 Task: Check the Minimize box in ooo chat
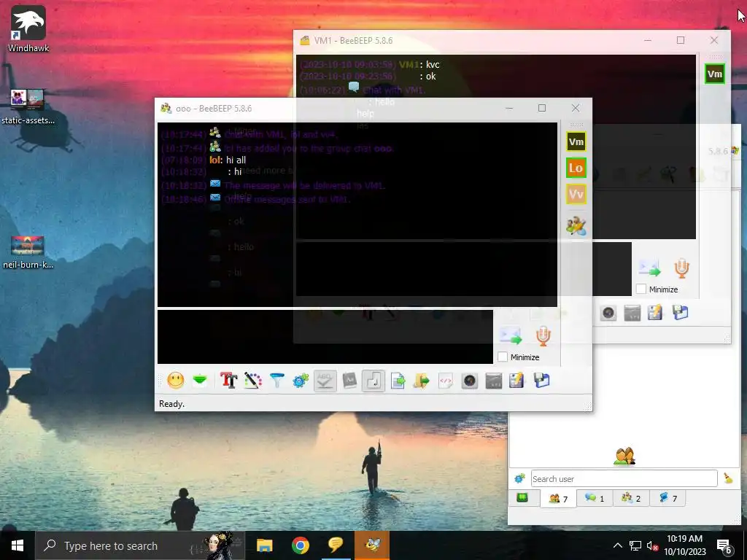click(x=503, y=357)
